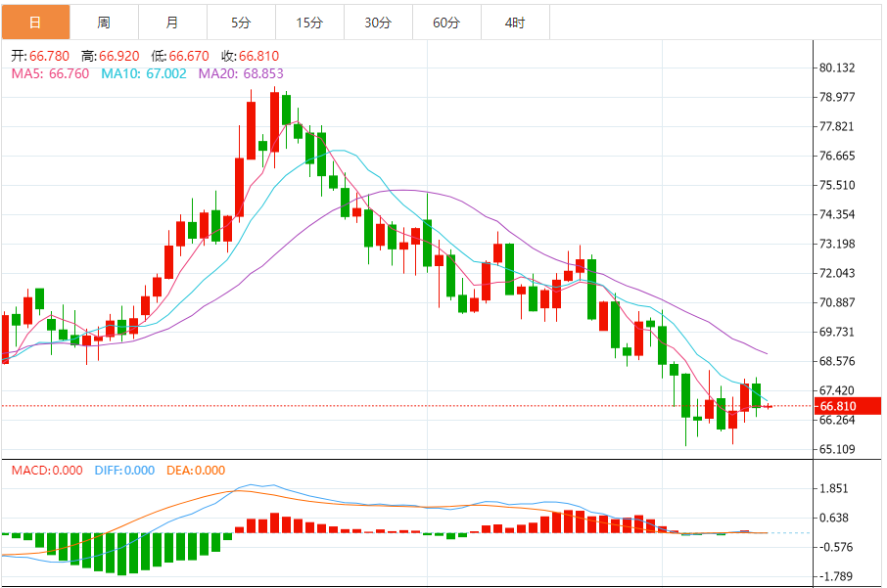Screen dimensions: 887x588
Task: Open the 30分 timeframe tab
Action: [378, 23]
